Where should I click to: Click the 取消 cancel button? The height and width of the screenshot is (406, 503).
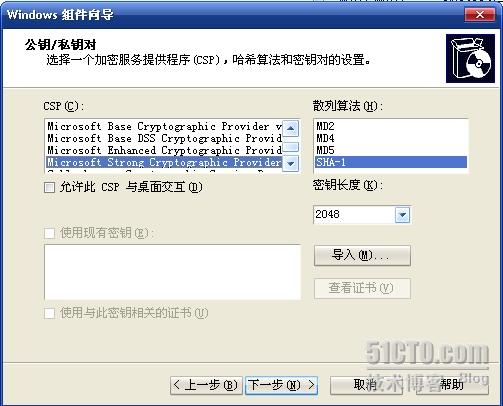point(366,386)
